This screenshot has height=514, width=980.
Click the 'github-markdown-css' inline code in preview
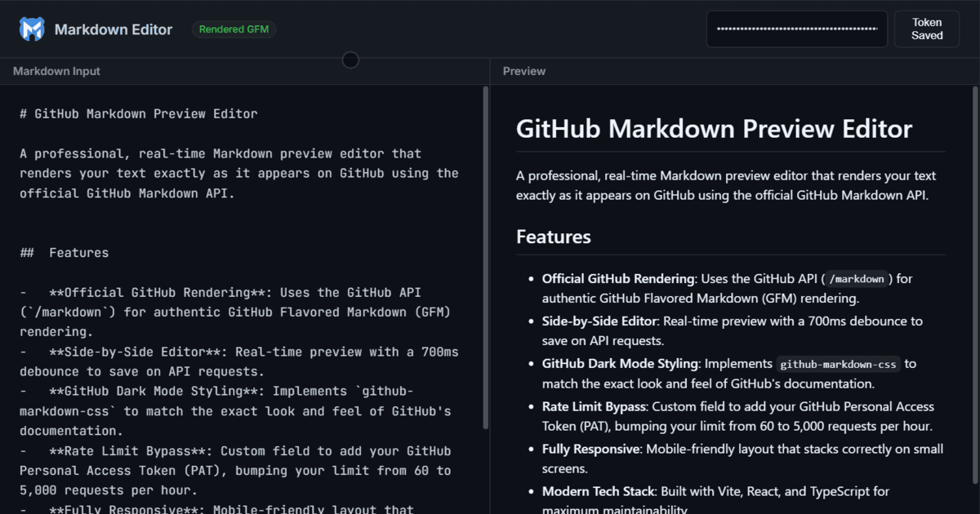tap(838, 364)
